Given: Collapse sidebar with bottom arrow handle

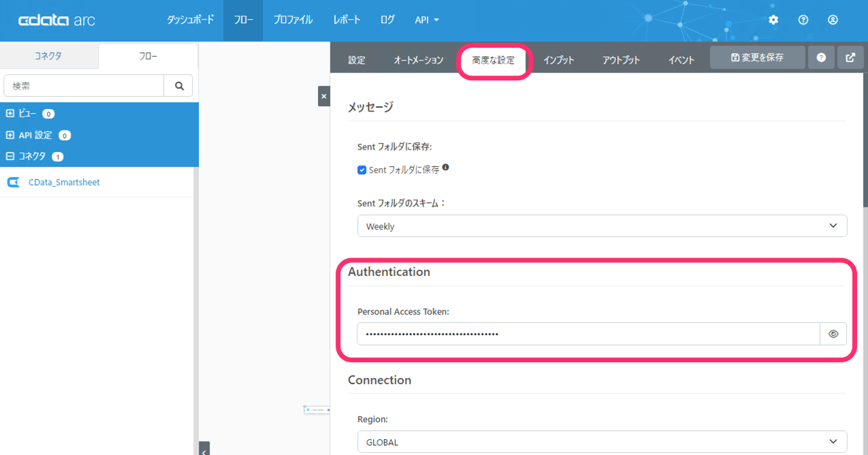Looking at the screenshot, I should (x=204, y=449).
